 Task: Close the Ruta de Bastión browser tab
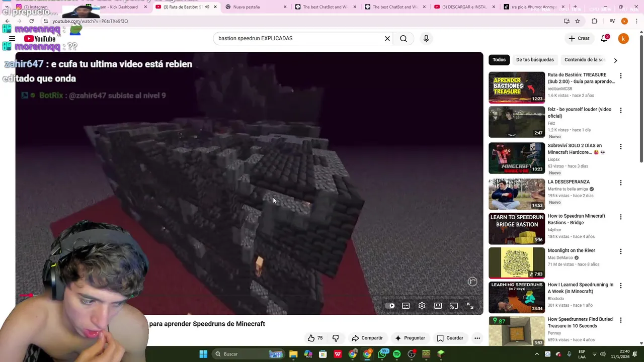click(215, 7)
